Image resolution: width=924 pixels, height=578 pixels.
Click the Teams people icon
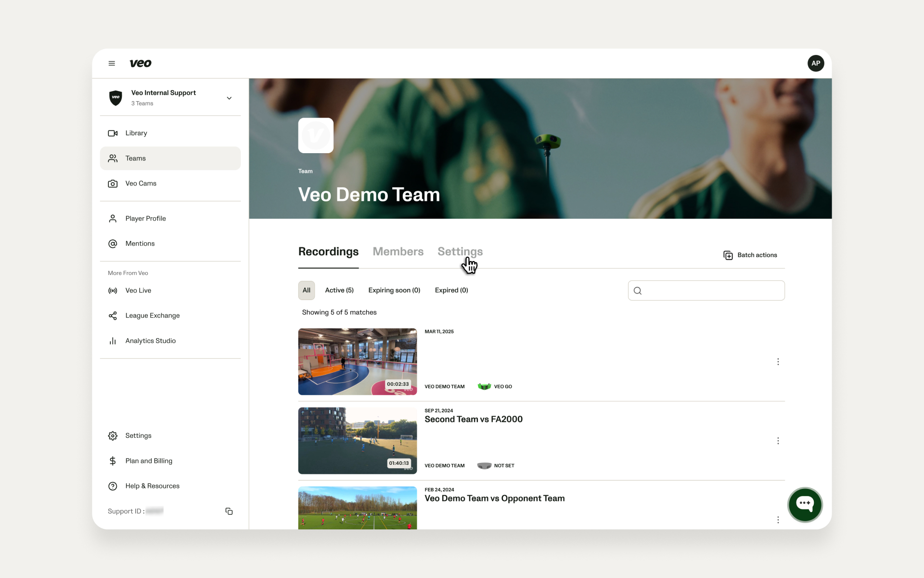click(x=113, y=158)
